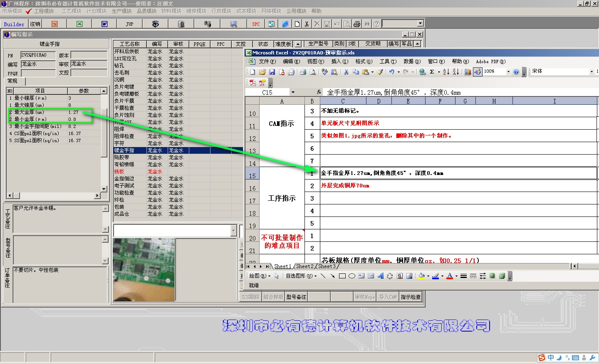Screen dimensions: 599x364
Task: Click the Save icon in Excel toolbar
Action: 272,72
